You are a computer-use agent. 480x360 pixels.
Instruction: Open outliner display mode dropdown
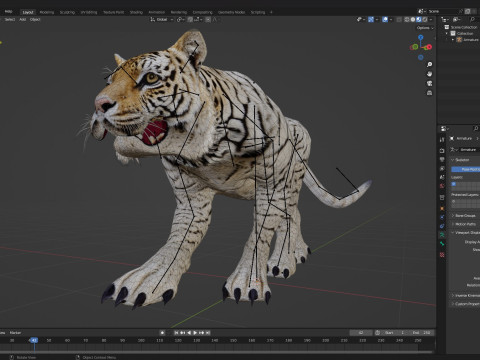445,20
